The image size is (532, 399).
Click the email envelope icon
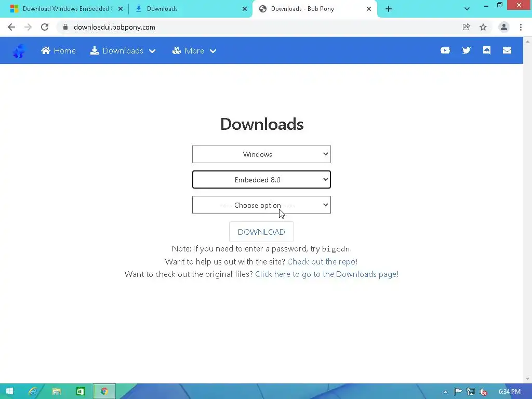pos(507,50)
